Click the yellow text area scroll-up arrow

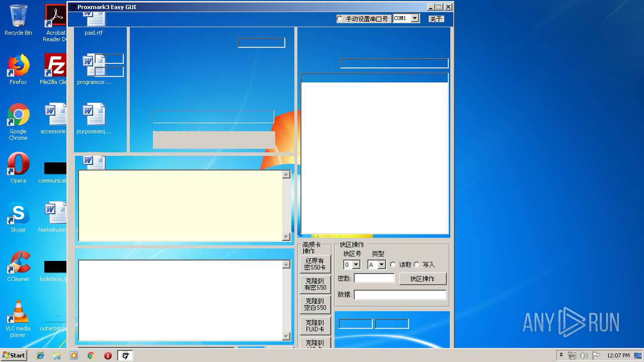(286, 174)
